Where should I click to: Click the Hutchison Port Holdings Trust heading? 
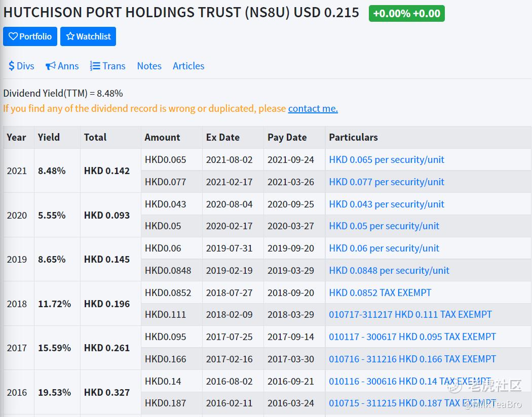pyautogui.click(x=181, y=13)
